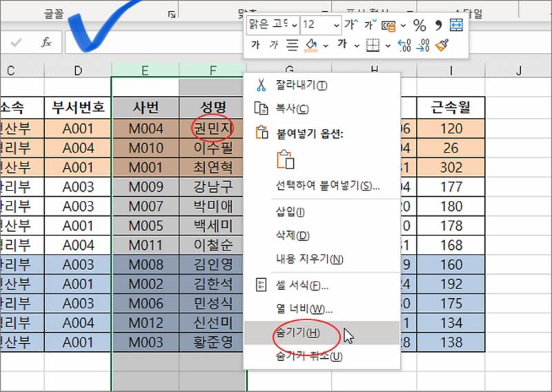The image size is (552, 392).
Task: Click cell containing 황준영
Action: pyautogui.click(x=213, y=342)
